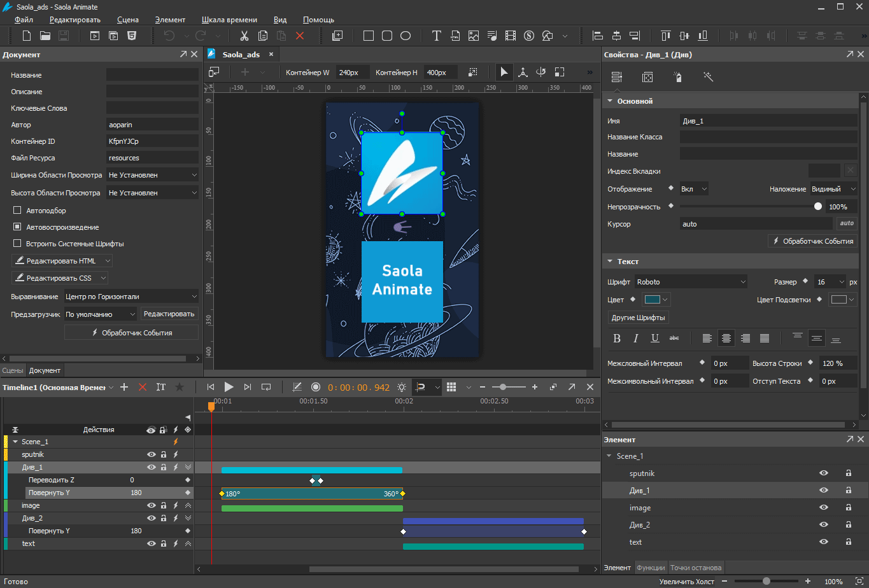Image resolution: width=869 pixels, height=588 pixels.
Task: Open the Отображение Вкл dropdown
Action: (x=694, y=188)
